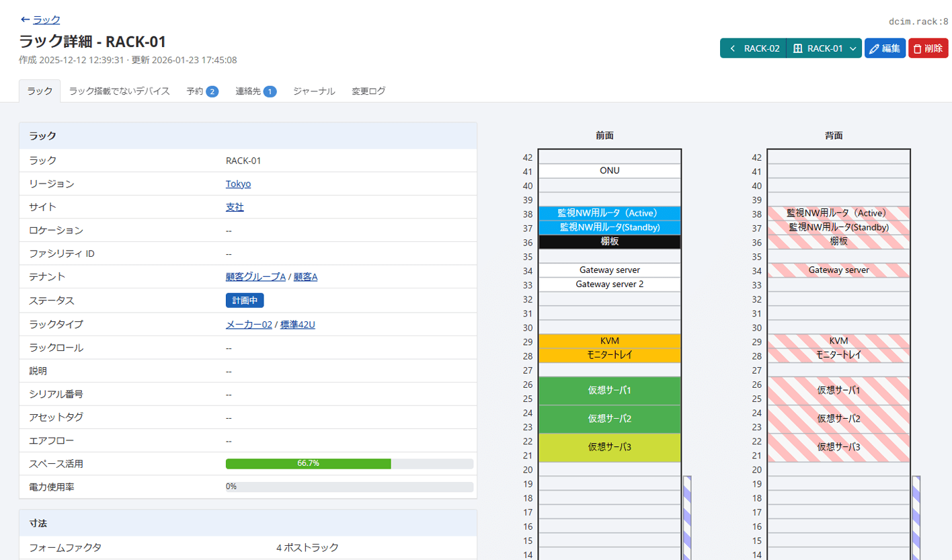952x560 pixels.
Task: Open the 標準42U rack type link
Action: (x=297, y=325)
